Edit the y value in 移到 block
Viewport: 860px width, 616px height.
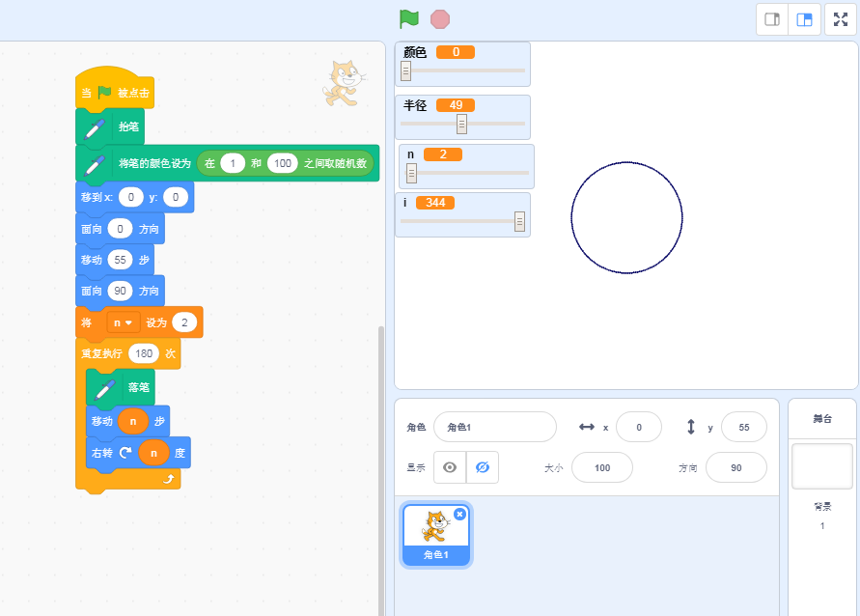[x=176, y=197]
